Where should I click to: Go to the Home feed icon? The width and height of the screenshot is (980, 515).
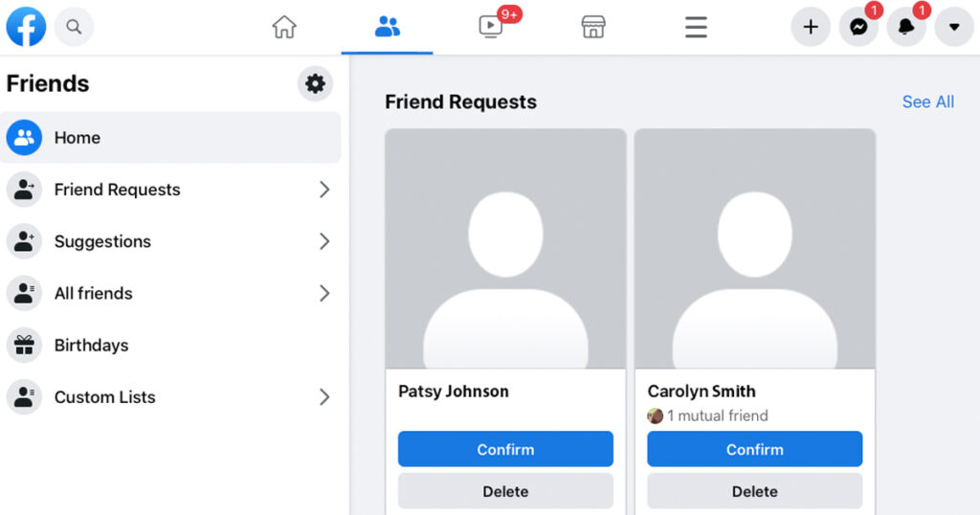coord(284,27)
